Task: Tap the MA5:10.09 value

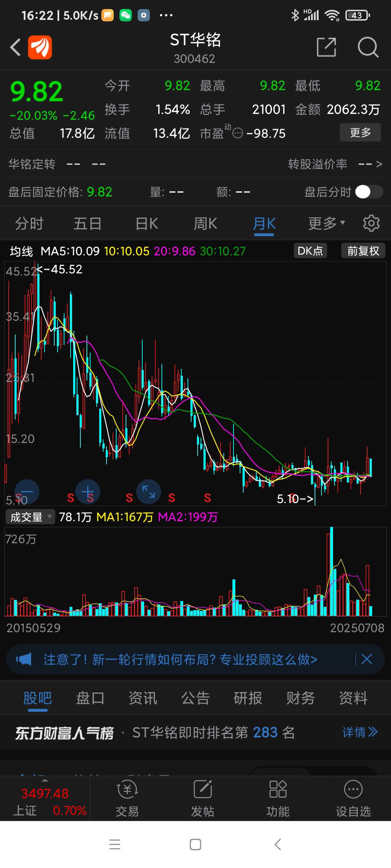Action: [x=70, y=251]
